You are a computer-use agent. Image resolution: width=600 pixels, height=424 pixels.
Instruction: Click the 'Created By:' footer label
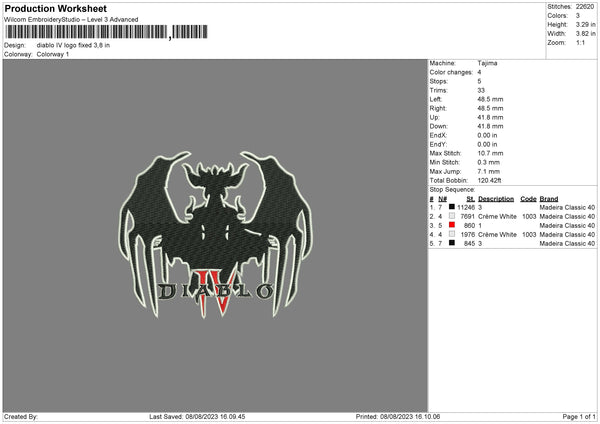[x=21, y=417]
